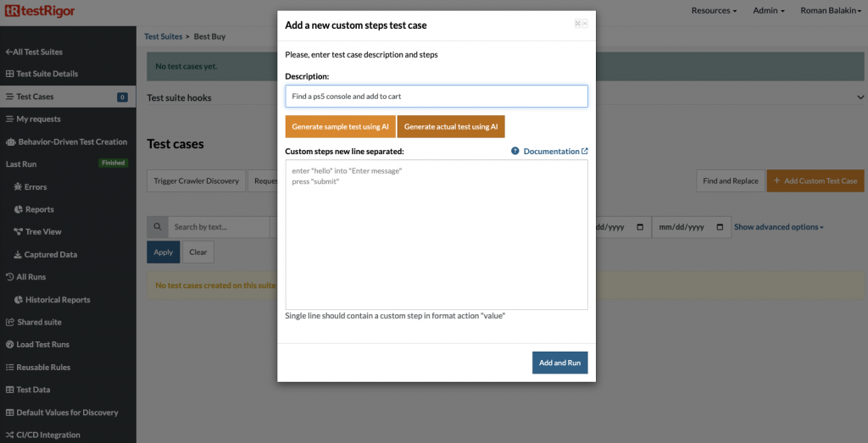Expand Show advanced options
868x443 pixels.
(x=778, y=227)
